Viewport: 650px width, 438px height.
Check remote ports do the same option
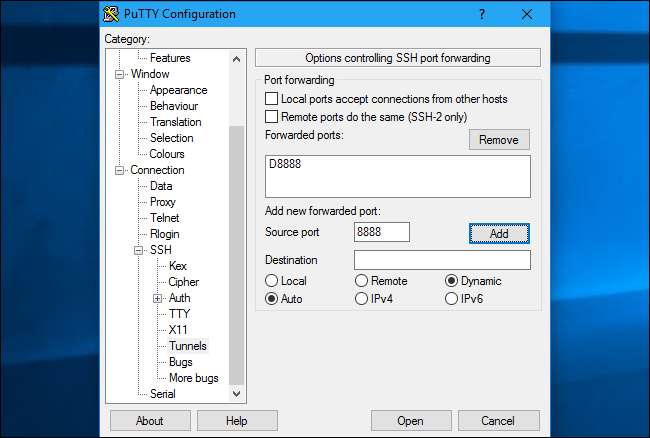(271, 117)
